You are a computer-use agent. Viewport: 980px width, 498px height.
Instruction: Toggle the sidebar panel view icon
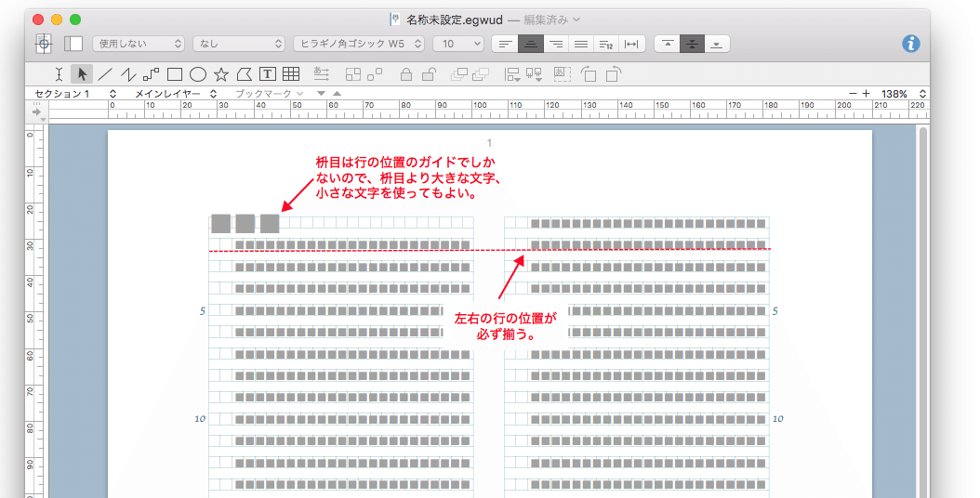pos(73,44)
